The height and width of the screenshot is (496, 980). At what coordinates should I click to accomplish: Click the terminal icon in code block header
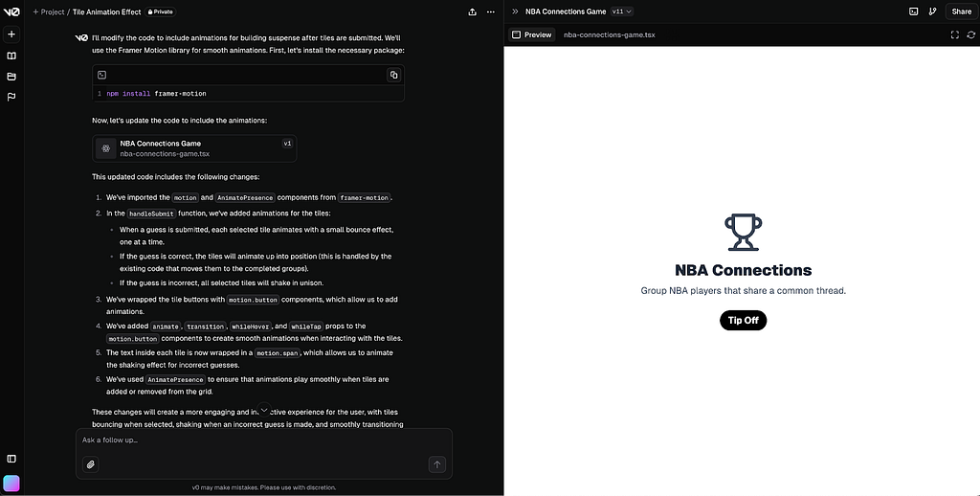pyautogui.click(x=101, y=75)
